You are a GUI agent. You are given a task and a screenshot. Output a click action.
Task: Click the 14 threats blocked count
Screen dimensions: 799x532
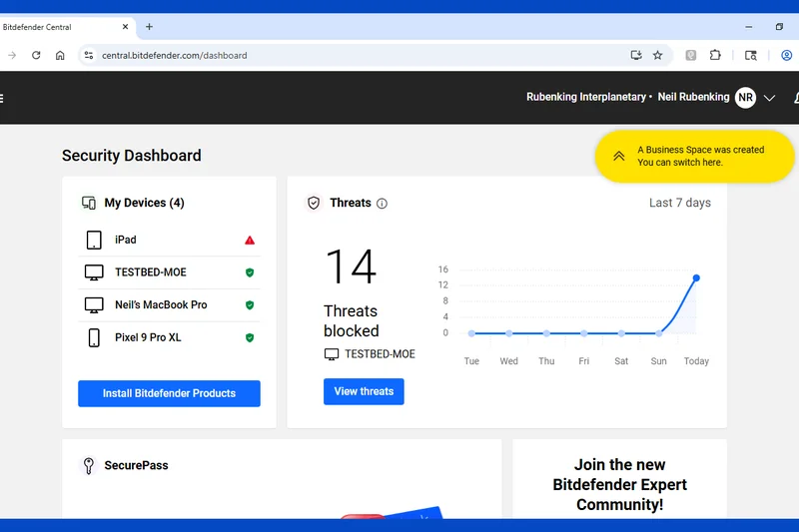[352, 266]
